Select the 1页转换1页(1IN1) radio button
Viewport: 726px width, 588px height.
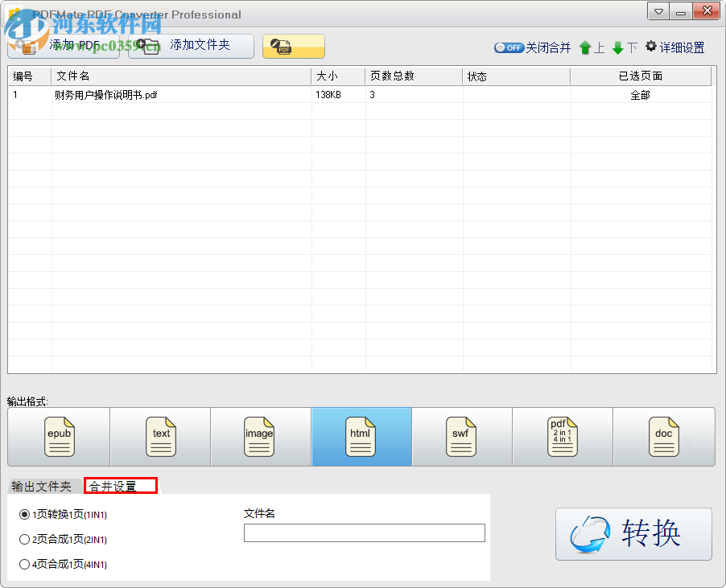pos(25,515)
